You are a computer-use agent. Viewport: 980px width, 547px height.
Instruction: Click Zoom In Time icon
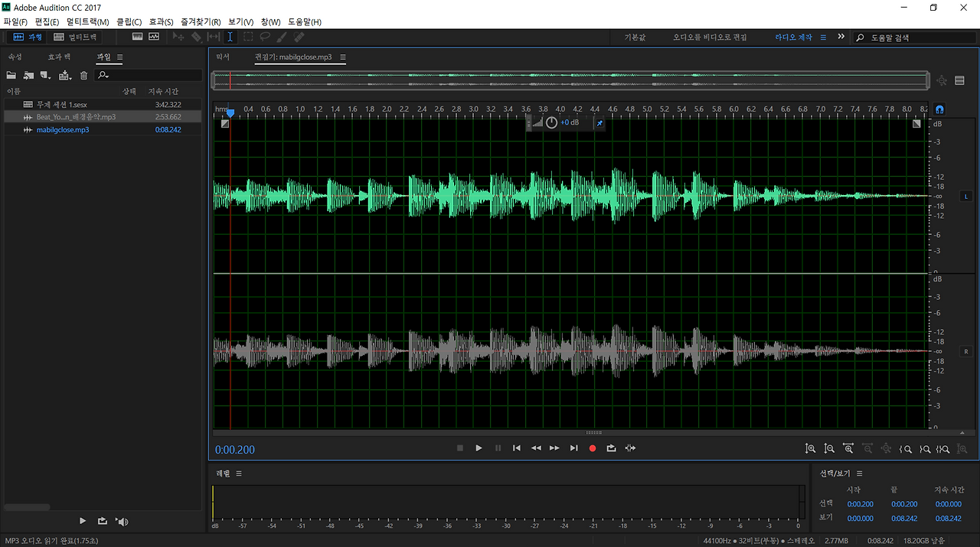click(x=848, y=449)
